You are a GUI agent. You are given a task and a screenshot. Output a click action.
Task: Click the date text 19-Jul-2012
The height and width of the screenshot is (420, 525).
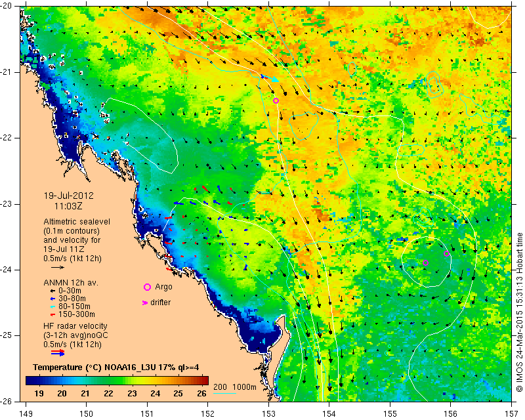(69, 196)
